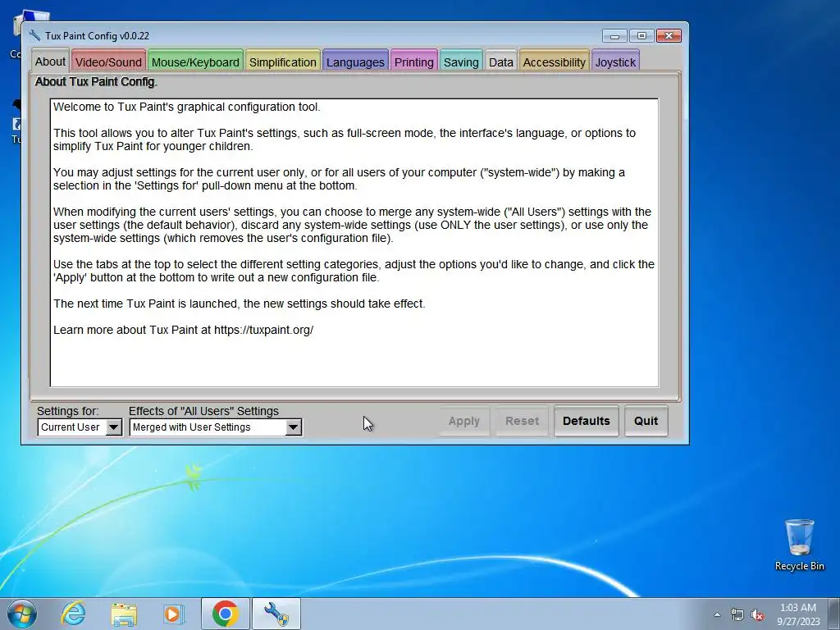
Task: Open the Video/Sound tab
Action: point(108,62)
